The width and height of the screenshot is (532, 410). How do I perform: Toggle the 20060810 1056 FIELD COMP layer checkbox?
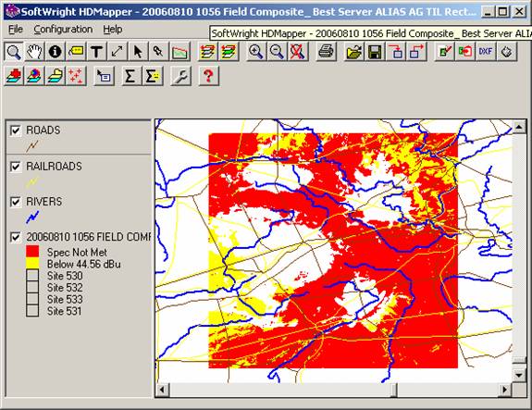(x=16, y=237)
